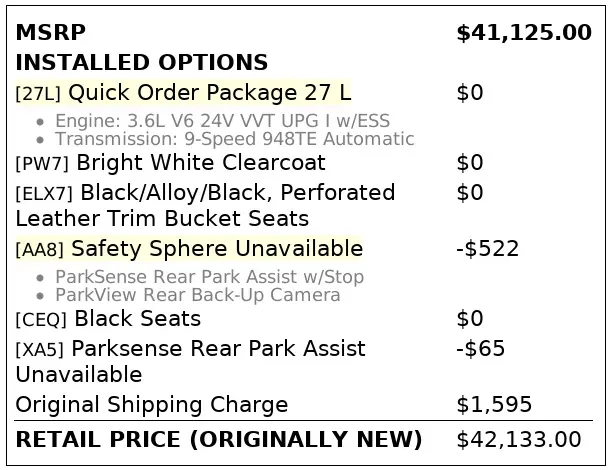Click the highlighted Safety Sphere Unavailable option
The width and height of the screenshot is (611, 470).
point(217,248)
